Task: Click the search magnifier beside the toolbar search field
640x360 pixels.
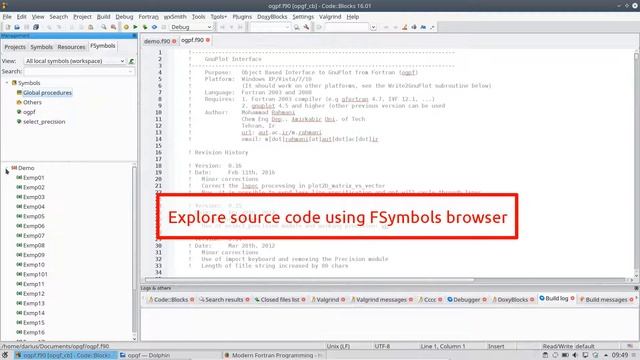Action: 297,27
